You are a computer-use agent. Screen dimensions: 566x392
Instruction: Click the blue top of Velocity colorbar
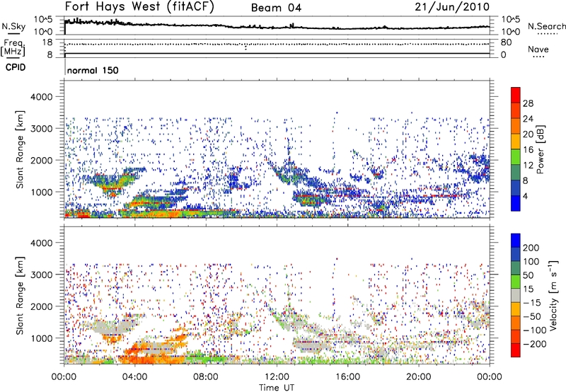point(516,241)
